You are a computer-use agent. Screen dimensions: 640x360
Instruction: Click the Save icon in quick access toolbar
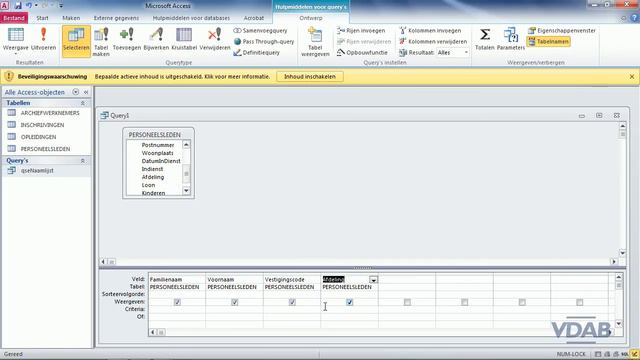(18, 6)
